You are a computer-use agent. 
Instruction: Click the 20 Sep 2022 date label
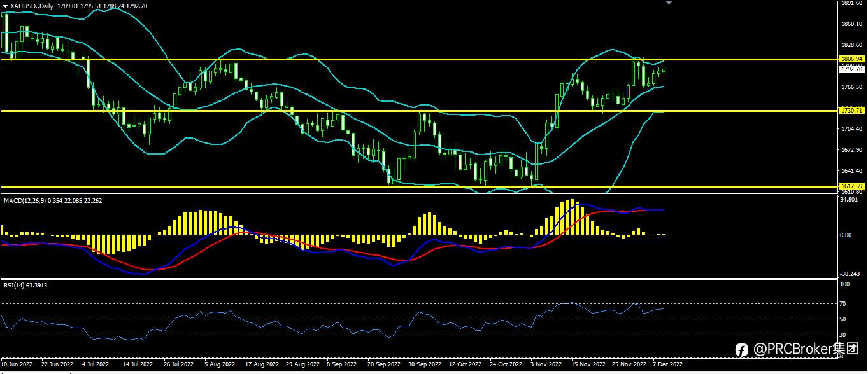383,365
